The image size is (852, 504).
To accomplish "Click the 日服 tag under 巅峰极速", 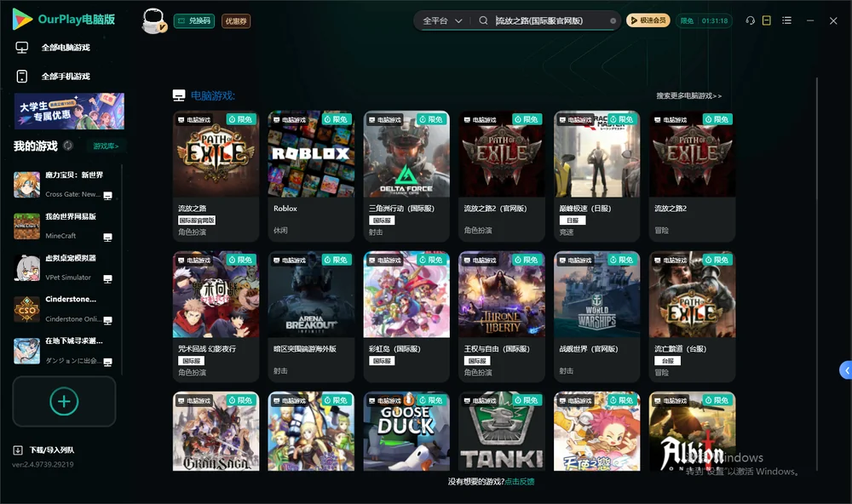I will click(x=573, y=220).
